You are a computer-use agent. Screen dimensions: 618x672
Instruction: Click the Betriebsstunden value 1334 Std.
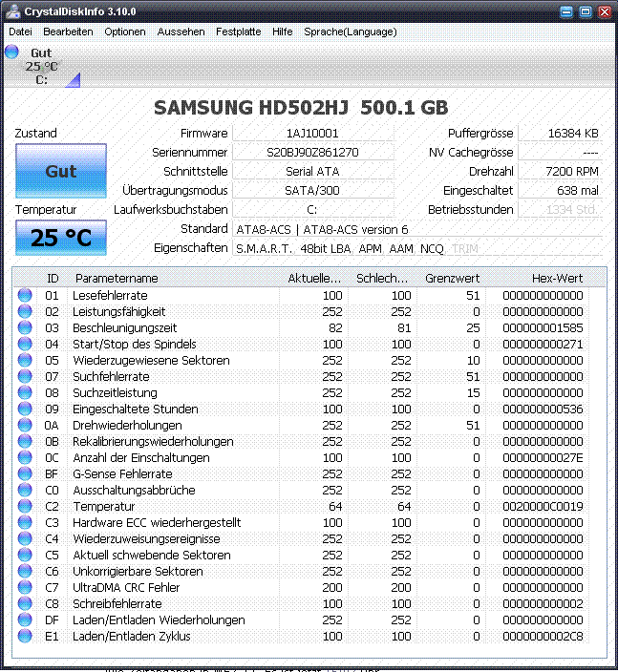[560, 210]
